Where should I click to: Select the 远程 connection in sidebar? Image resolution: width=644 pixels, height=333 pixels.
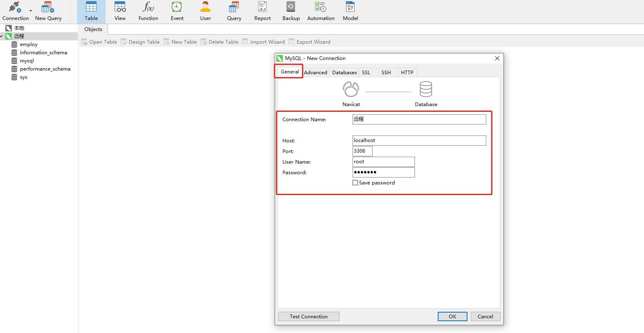(x=19, y=36)
